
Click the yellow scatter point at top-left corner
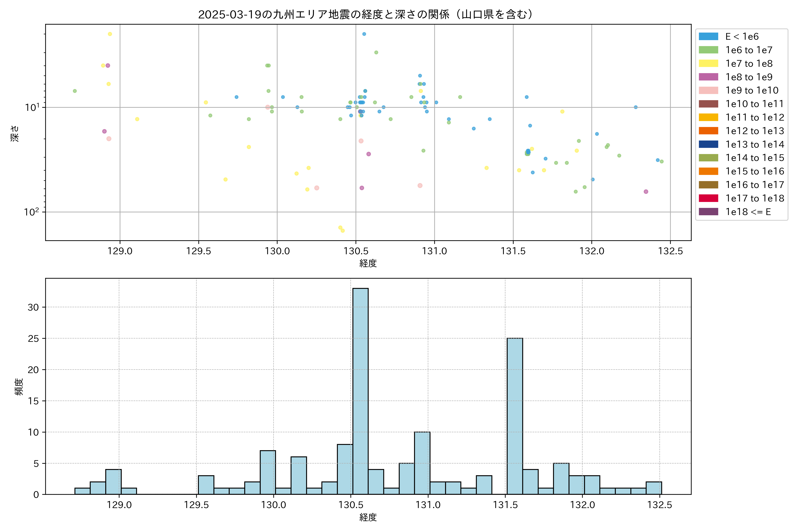click(110, 34)
